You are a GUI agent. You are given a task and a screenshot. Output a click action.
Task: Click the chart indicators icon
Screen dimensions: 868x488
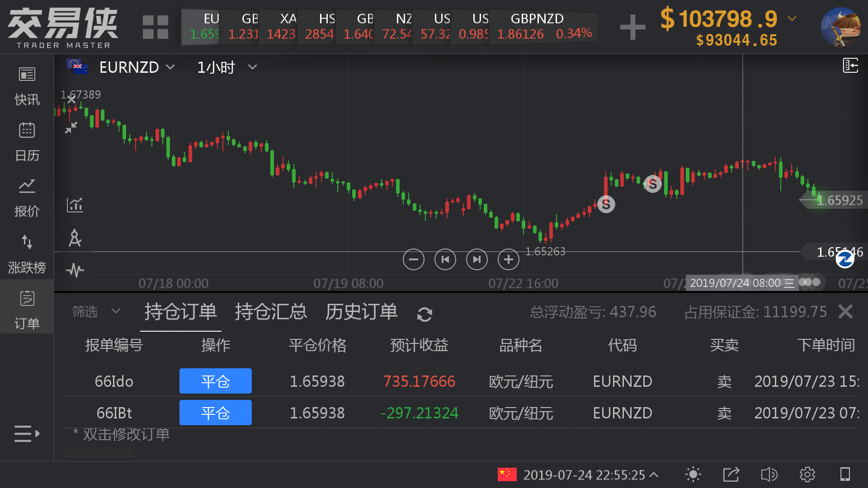coord(75,205)
